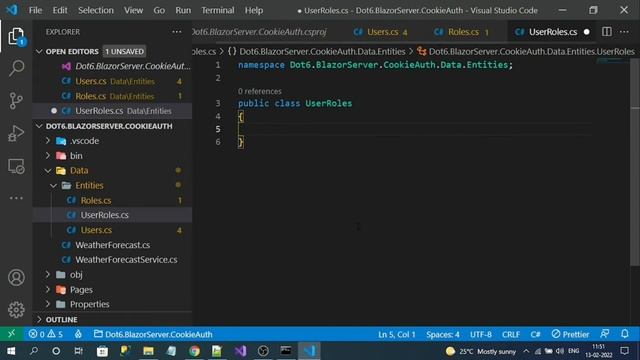Switch to the Dot6.BlazorServer.CookieAuth.csproj tab

(259, 32)
